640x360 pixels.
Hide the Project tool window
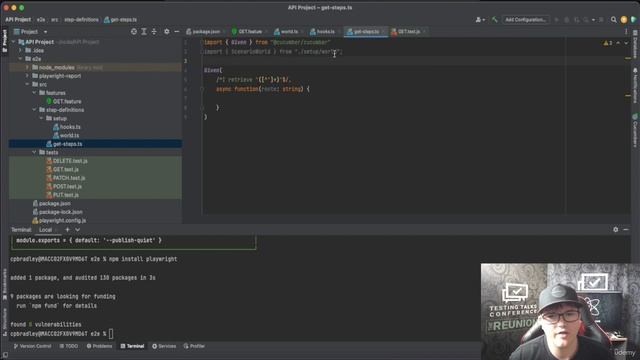[177, 31]
